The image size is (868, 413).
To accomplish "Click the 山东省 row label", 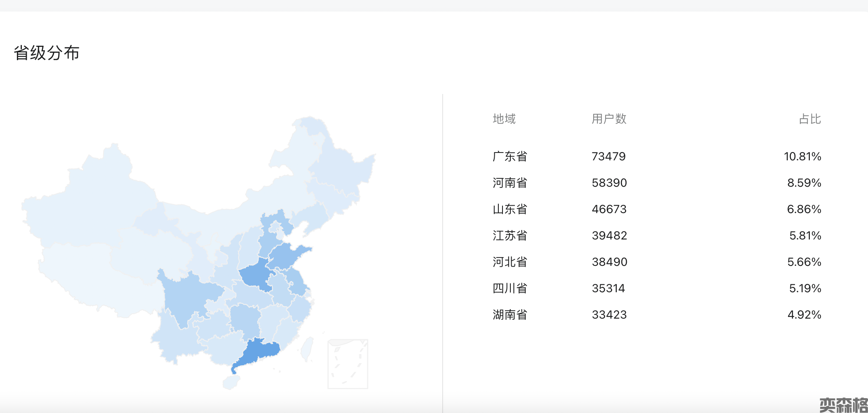I will [x=509, y=209].
